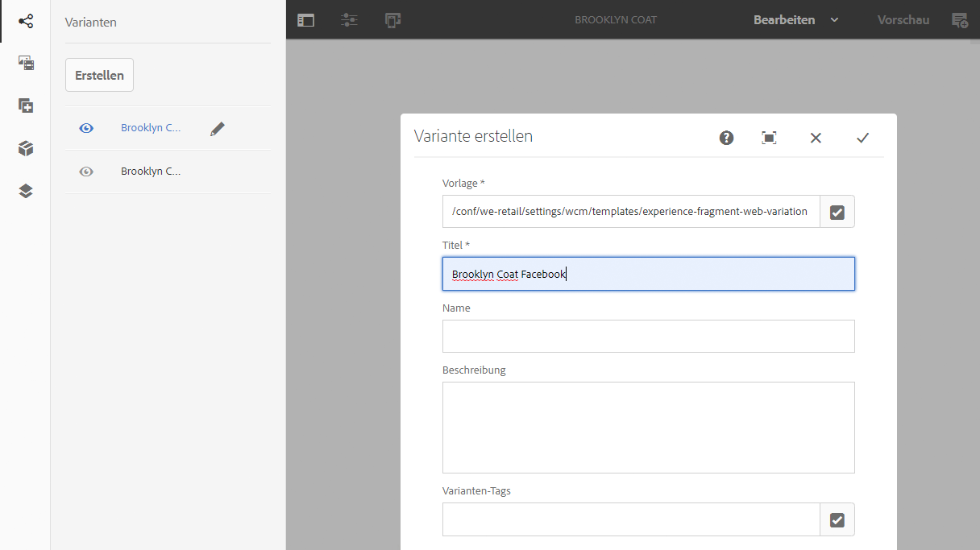Confirm dialog with the checkmark button
The width and height of the screenshot is (980, 550).
click(862, 138)
